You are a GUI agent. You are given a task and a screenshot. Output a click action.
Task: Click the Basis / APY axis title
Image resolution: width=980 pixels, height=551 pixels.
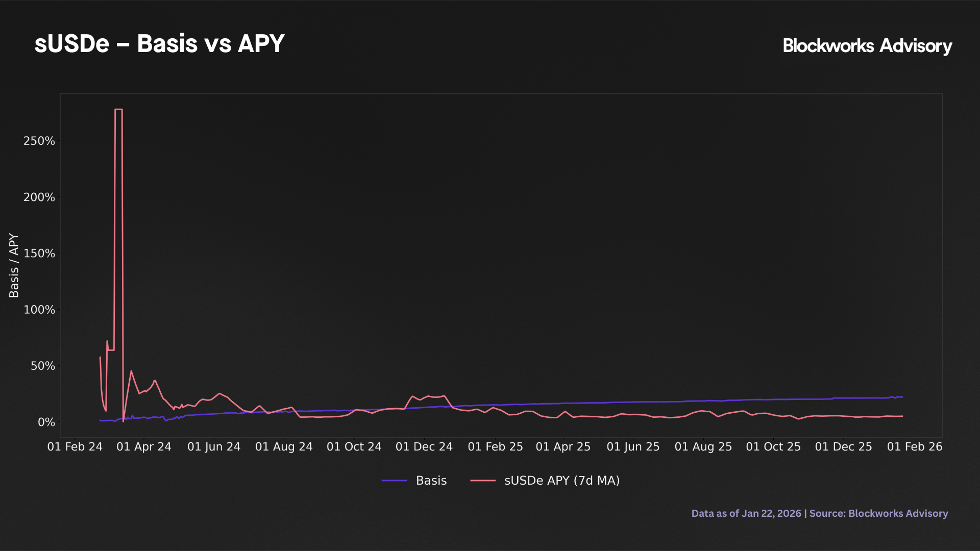tap(14, 265)
